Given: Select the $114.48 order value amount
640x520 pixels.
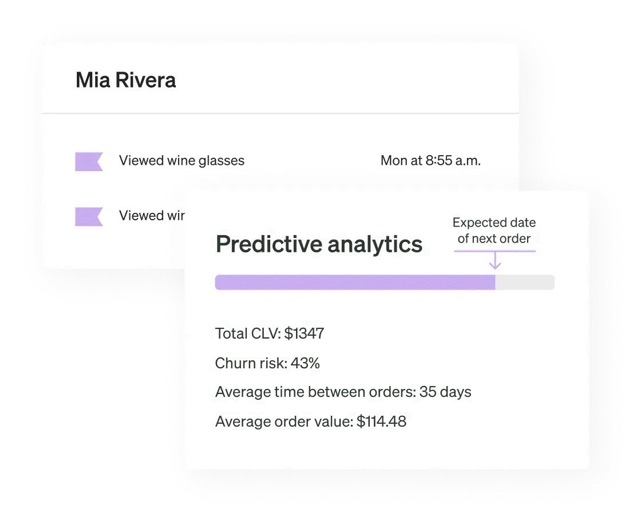Looking at the screenshot, I should pos(381,421).
